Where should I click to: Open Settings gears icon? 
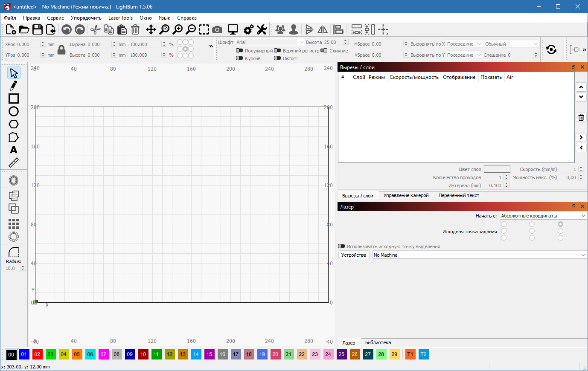(x=248, y=29)
